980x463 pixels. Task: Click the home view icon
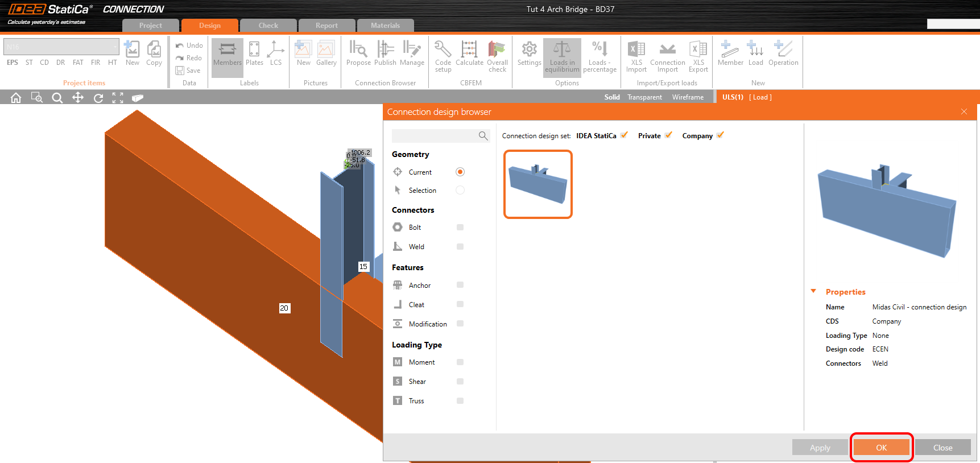click(16, 98)
